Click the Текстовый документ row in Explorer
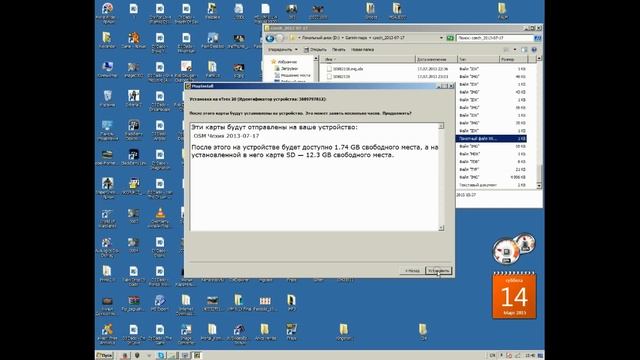The image size is (640, 360). (491, 185)
